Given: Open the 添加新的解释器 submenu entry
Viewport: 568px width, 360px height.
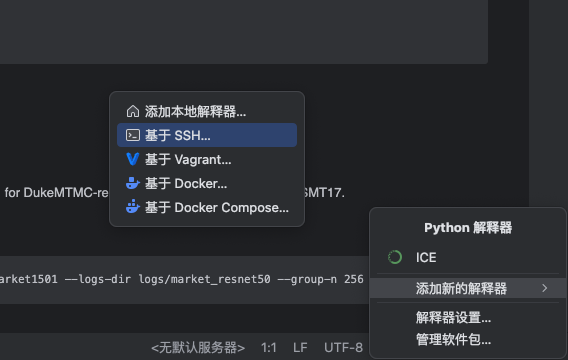Looking at the screenshot, I should (468, 288).
